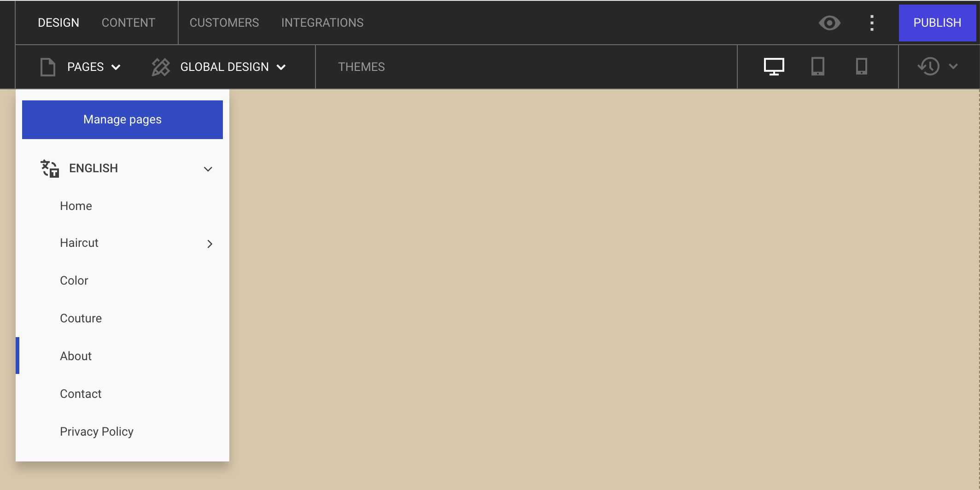Collapse the ENGLISH language chevron
Viewport: 980px width, 490px height.
(x=208, y=169)
